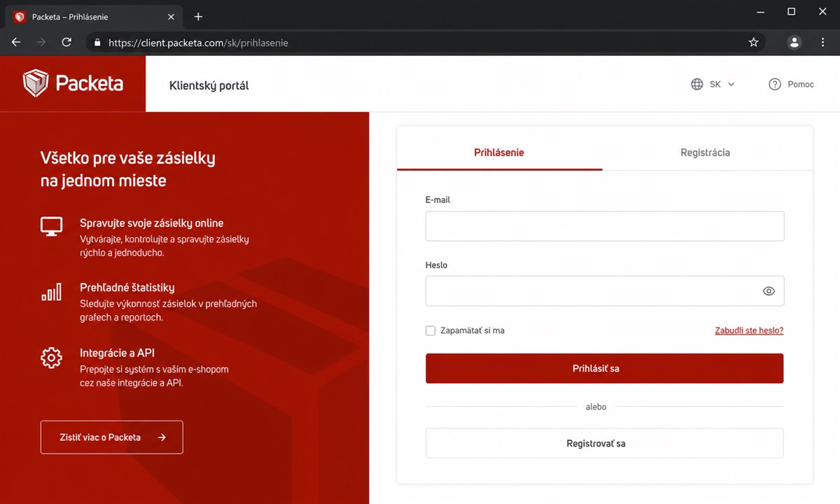Switch to the Registrácia tab

point(705,153)
